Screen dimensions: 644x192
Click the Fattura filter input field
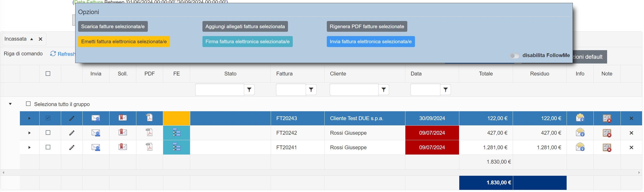[291, 90]
